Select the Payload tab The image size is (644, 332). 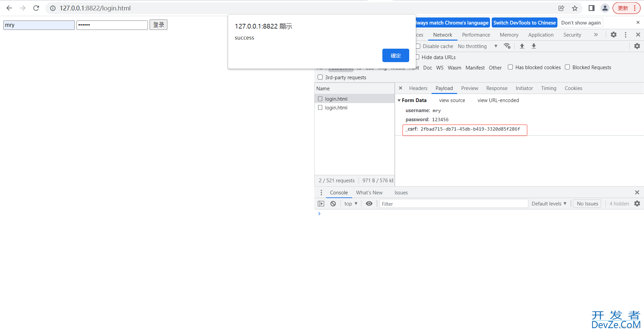click(444, 88)
